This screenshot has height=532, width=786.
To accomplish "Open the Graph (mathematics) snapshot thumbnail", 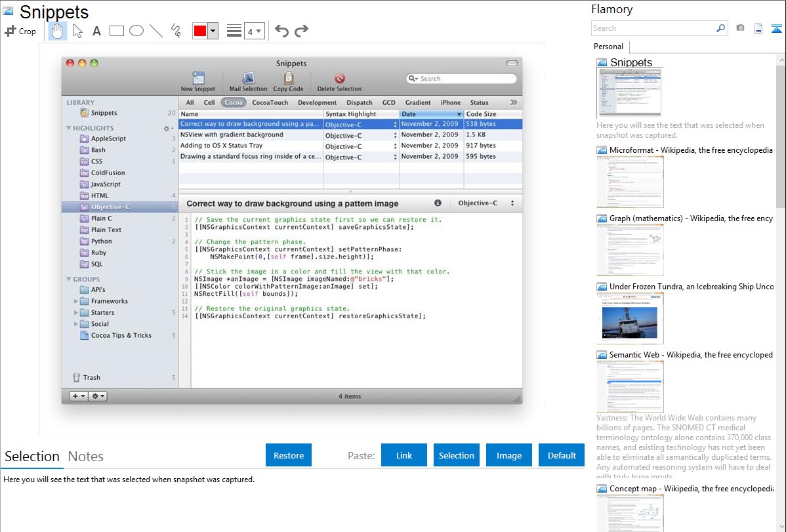I will click(x=630, y=250).
